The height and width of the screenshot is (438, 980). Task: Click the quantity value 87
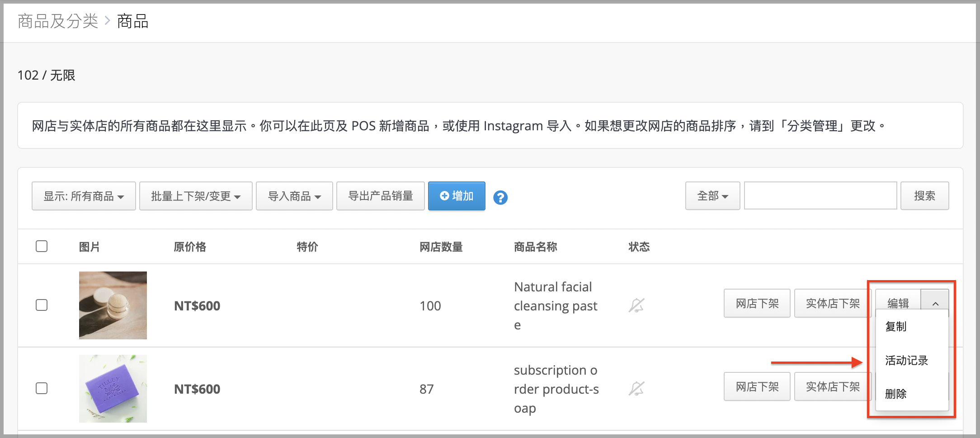(x=426, y=389)
